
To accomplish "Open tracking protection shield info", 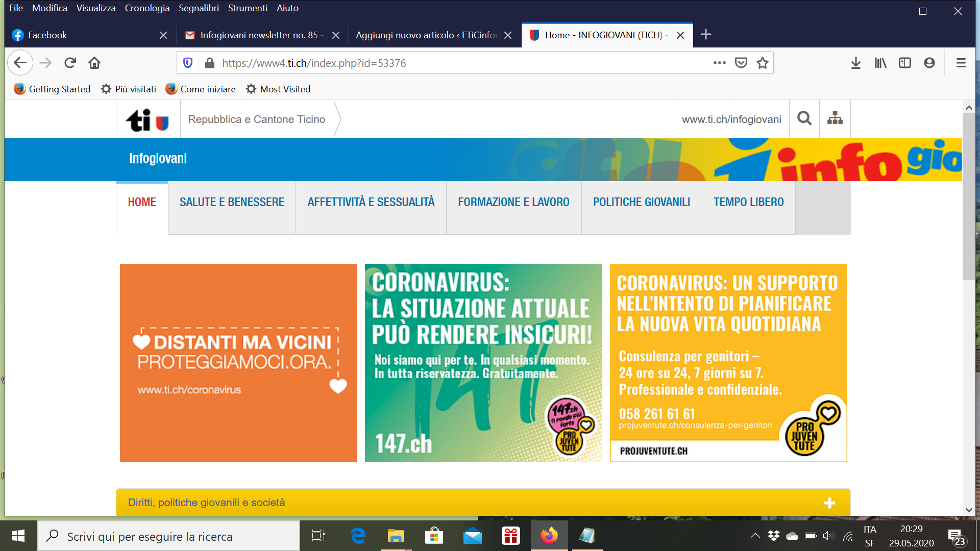I will tap(188, 63).
